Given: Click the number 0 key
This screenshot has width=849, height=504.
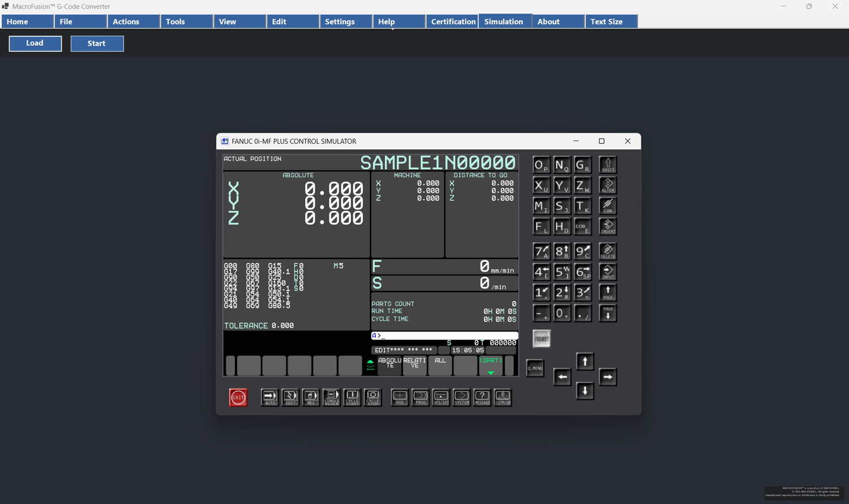Looking at the screenshot, I should (x=562, y=313).
